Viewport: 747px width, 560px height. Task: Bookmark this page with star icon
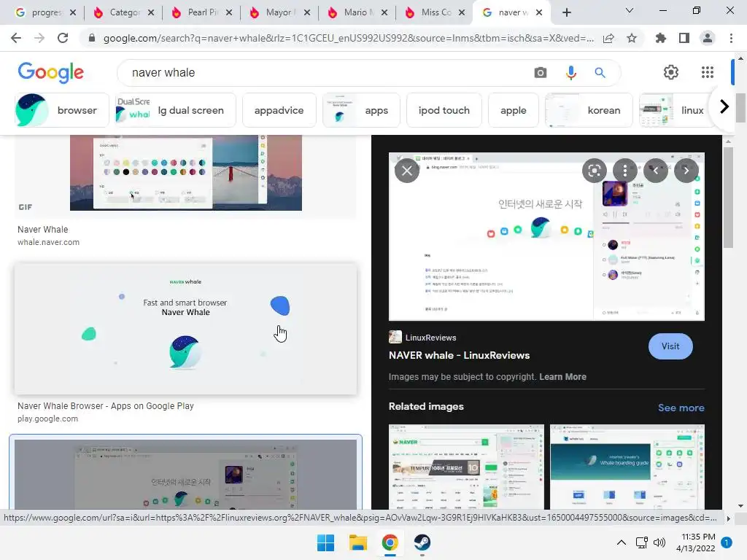(632, 38)
